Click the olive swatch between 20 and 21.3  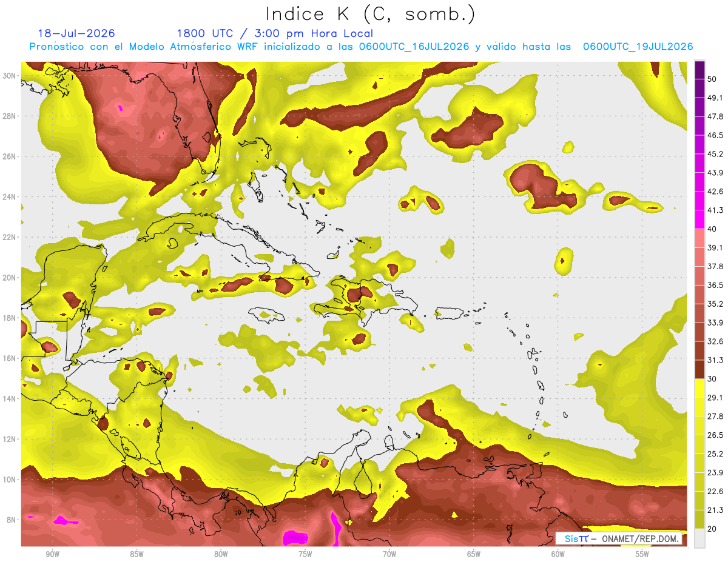pyautogui.click(x=699, y=520)
